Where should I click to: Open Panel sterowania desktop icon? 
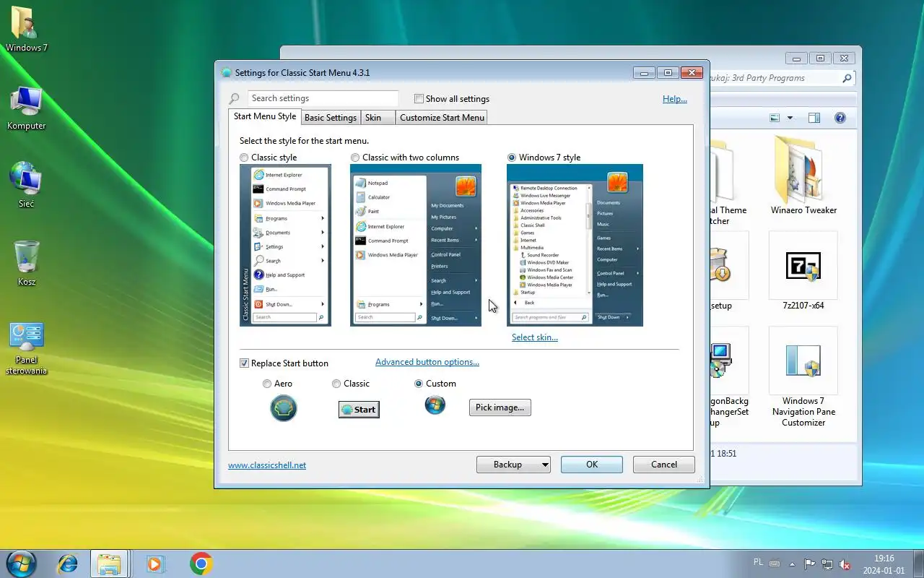pos(27,348)
